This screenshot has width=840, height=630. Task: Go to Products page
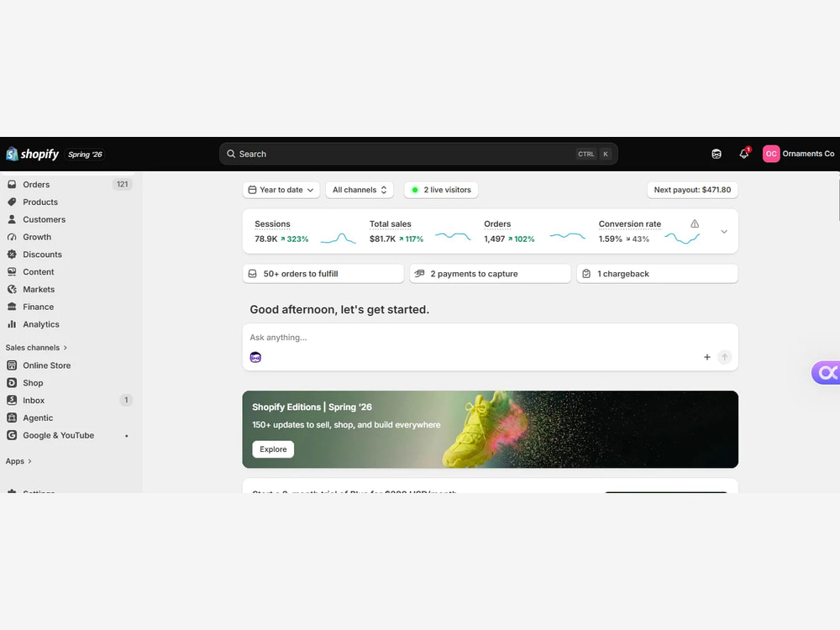[40, 202]
